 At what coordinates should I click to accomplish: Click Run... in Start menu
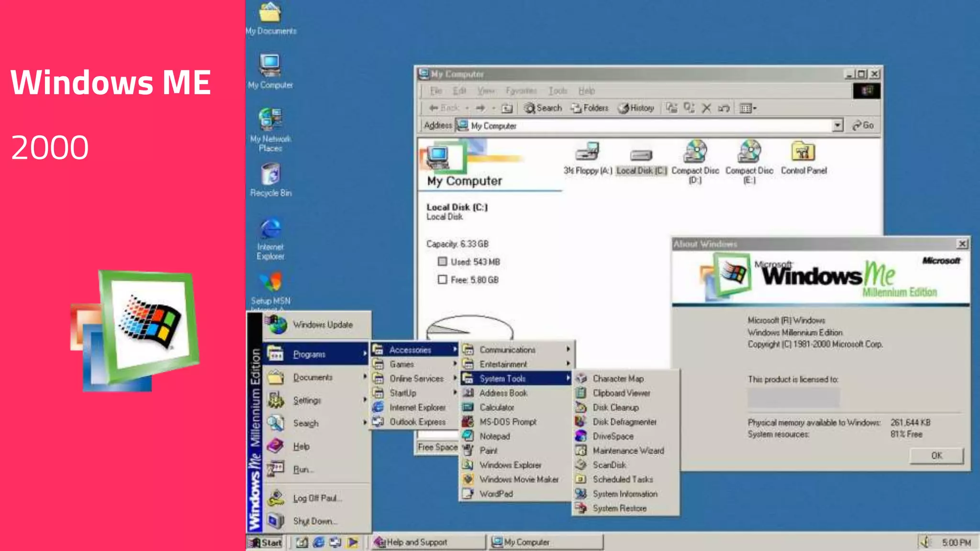tap(316, 469)
